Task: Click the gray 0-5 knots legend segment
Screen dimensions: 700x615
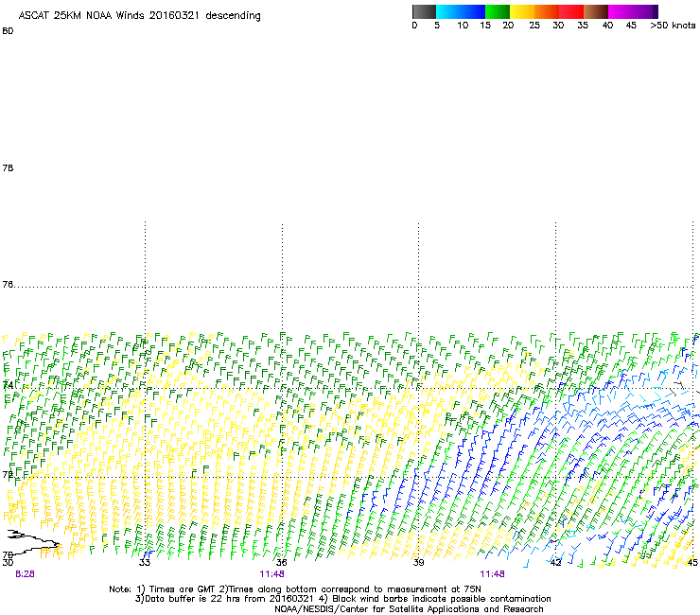Action: pos(424,11)
